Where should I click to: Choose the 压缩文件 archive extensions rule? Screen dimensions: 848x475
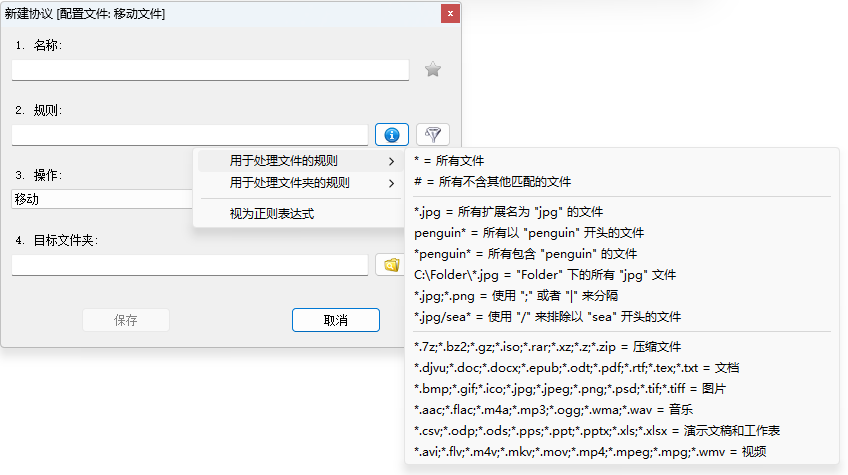coord(547,347)
